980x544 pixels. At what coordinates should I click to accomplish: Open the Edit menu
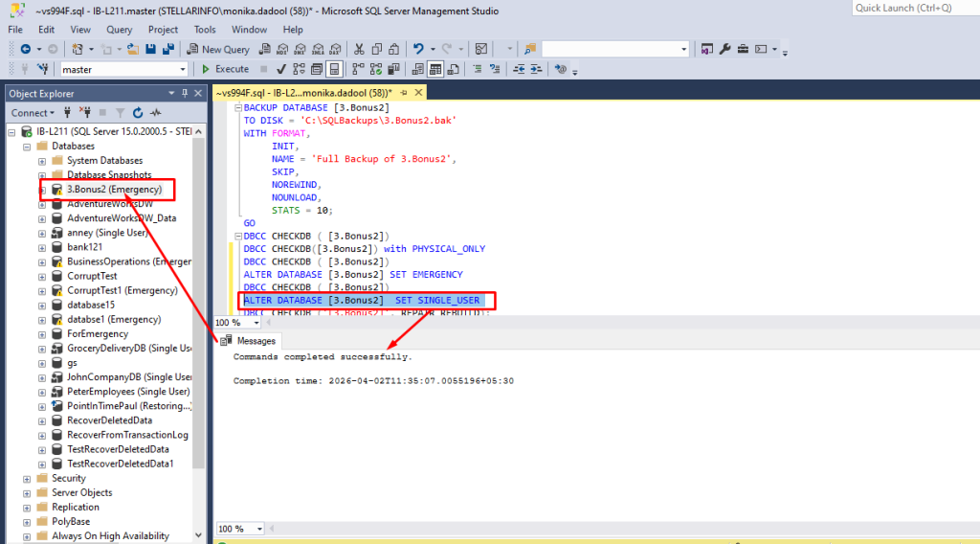coord(46,30)
